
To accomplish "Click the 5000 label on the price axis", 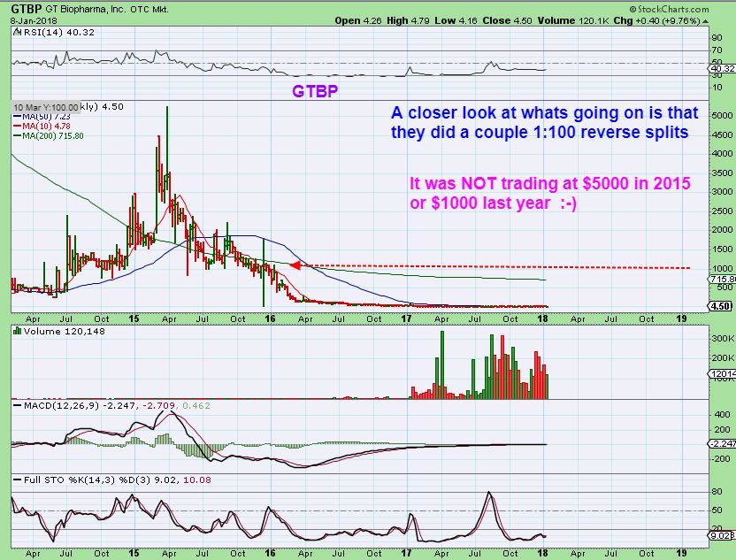I will [x=722, y=116].
